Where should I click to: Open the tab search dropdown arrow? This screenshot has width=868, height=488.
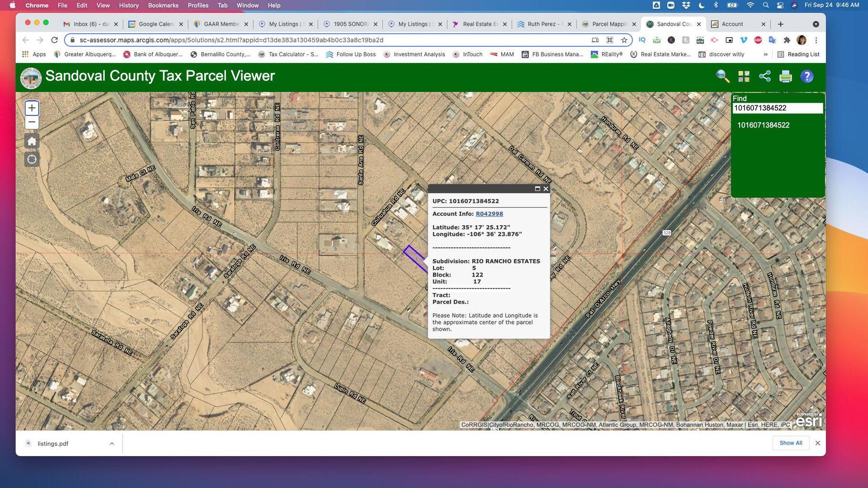(816, 24)
